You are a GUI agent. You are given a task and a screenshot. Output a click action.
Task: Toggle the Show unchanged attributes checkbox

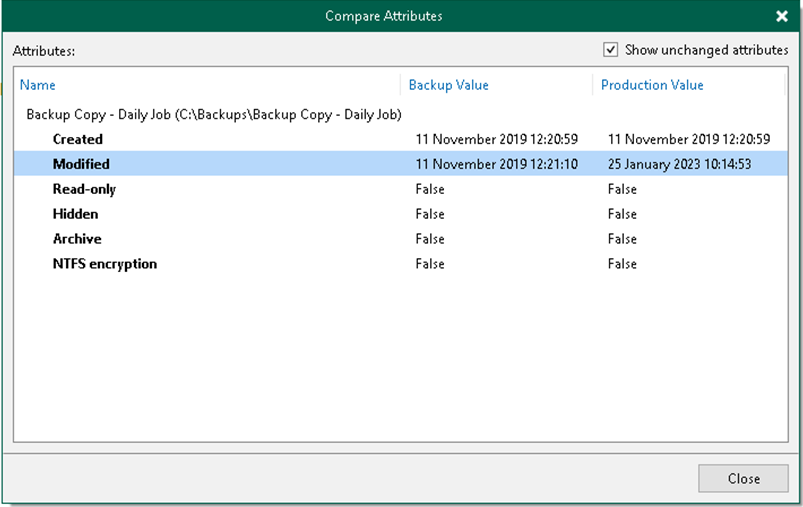(x=611, y=50)
